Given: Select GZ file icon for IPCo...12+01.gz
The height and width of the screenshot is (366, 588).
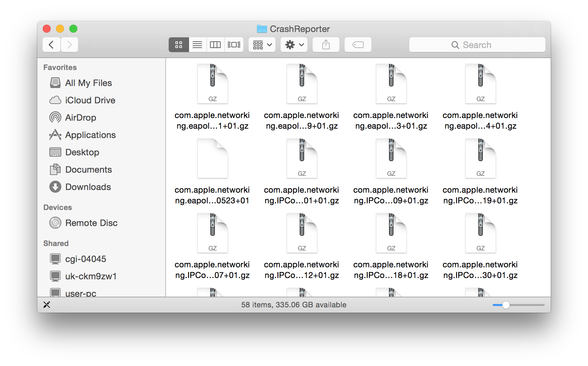Looking at the screenshot, I should 302,233.
